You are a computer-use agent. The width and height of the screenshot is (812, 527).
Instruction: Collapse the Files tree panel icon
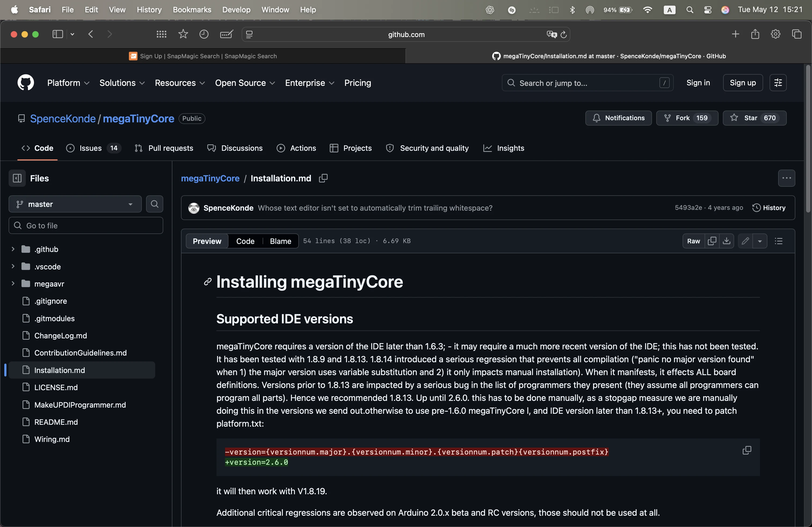(17, 178)
